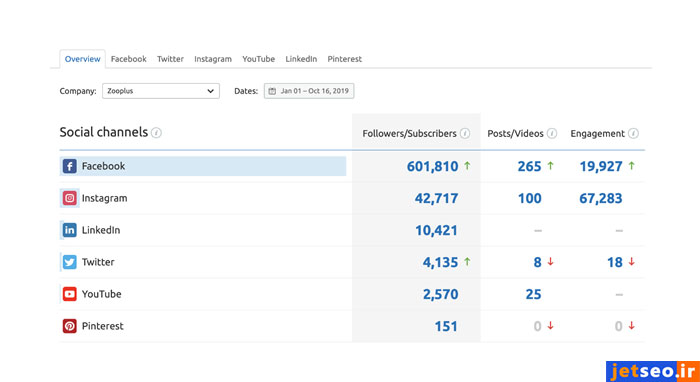
Task: Click Instagram posts value 100
Action: point(529,198)
